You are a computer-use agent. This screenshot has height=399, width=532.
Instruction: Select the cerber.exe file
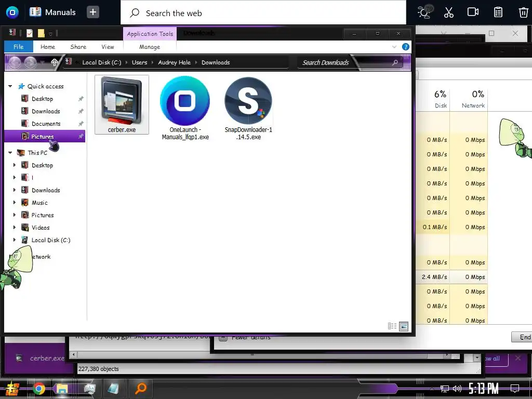tap(122, 104)
